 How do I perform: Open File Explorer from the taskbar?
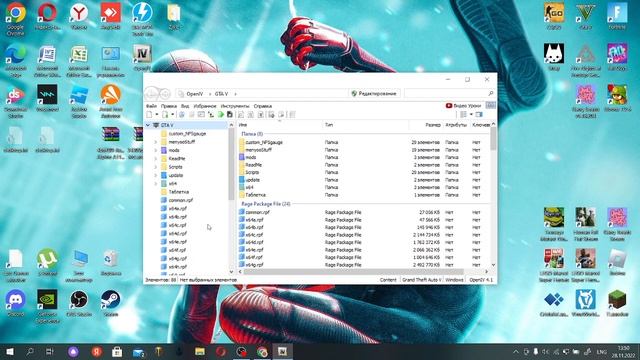[x=200, y=351]
